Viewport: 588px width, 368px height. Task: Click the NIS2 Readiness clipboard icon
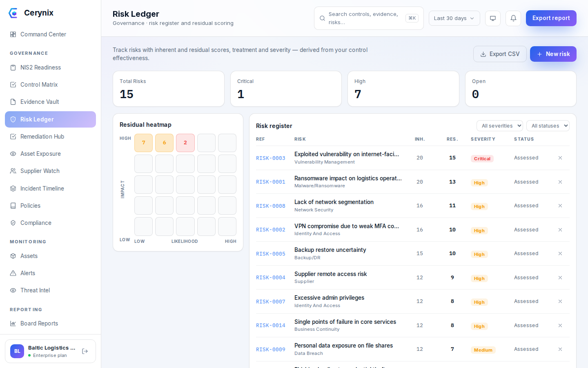coord(13,67)
